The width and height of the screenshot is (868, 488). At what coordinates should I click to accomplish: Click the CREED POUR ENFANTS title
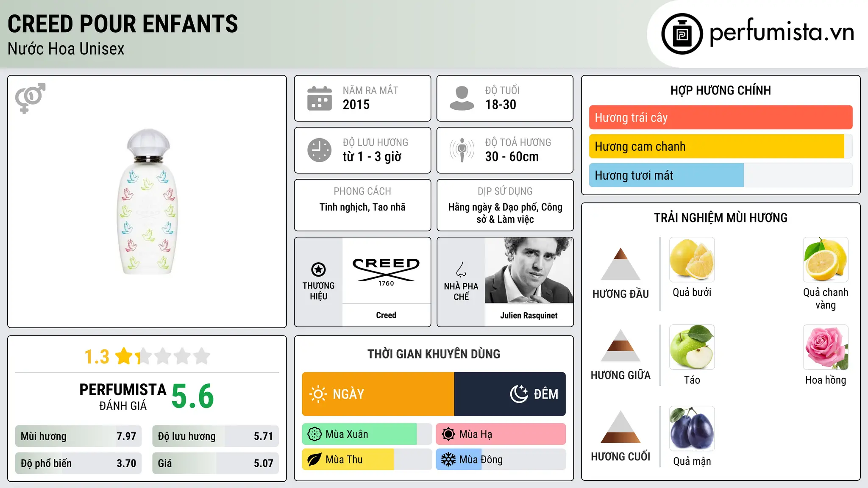coord(123,24)
